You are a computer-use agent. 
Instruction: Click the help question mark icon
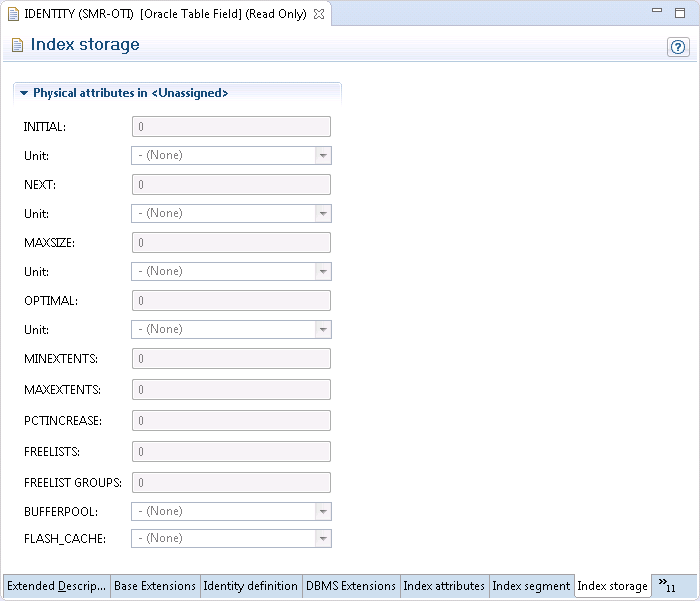coord(679,47)
